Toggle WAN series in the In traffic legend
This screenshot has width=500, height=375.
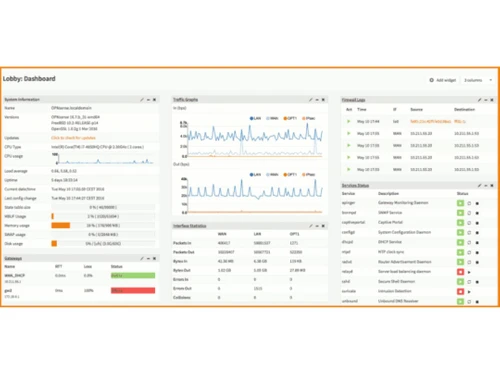point(272,118)
